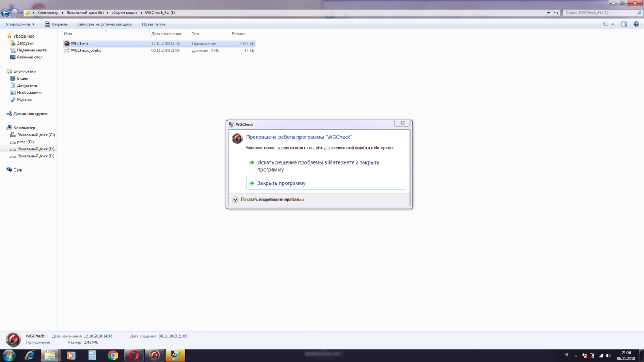The image size is (644, 362).
Task: Click the red WGCheck application file icon
Action: tap(67, 43)
